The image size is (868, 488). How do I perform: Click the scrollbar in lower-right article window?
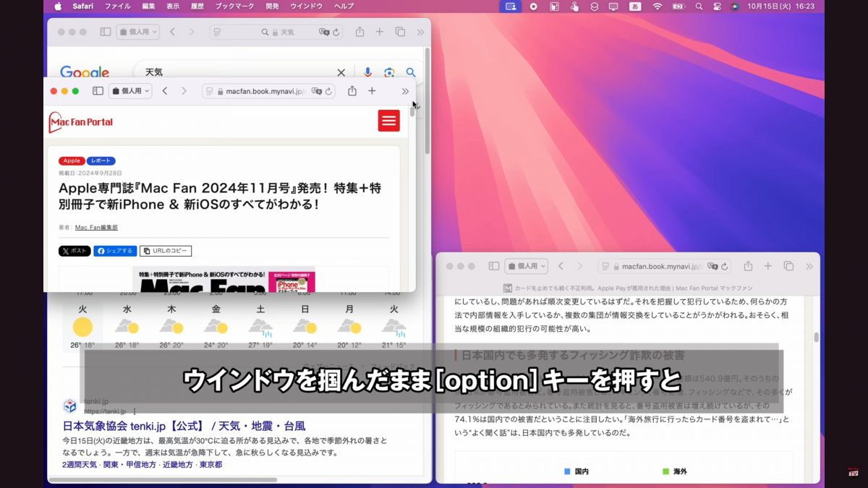click(x=817, y=336)
